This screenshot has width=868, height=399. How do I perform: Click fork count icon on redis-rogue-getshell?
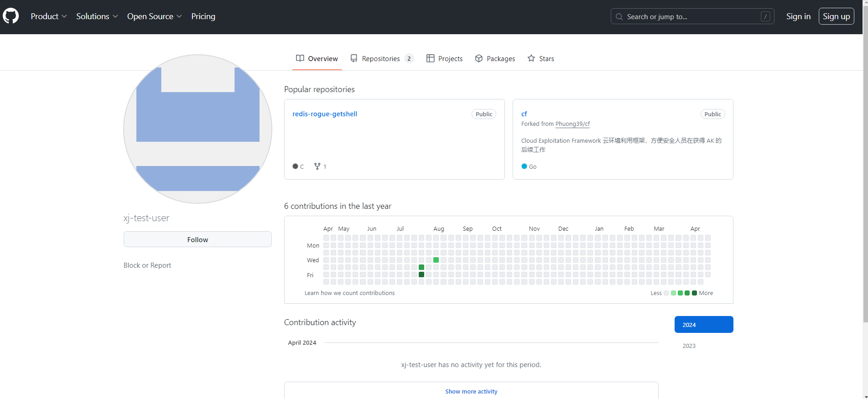click(x=317, y=166)
